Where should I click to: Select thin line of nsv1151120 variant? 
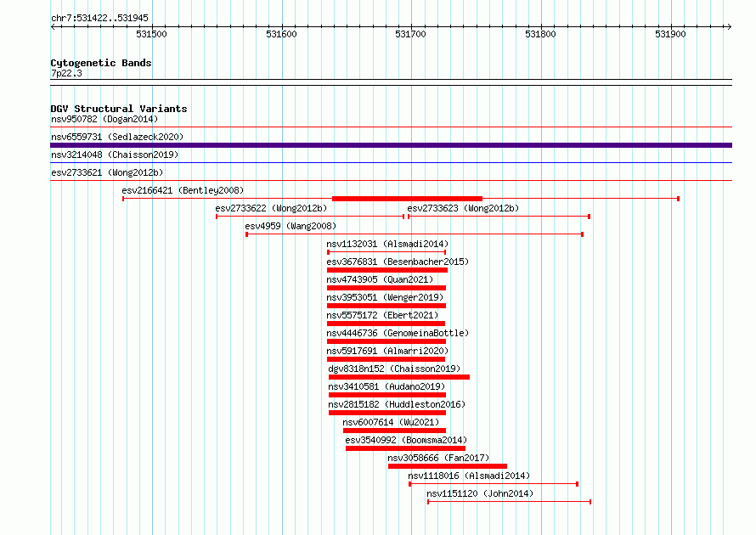(x=509, y=502)
